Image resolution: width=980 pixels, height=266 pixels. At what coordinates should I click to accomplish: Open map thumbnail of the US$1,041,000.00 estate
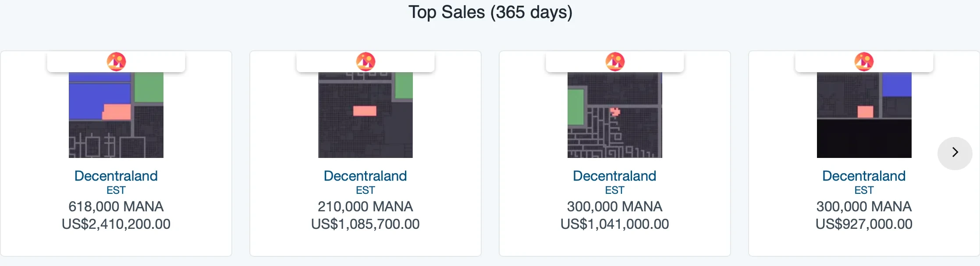click(x=615, y=115)
